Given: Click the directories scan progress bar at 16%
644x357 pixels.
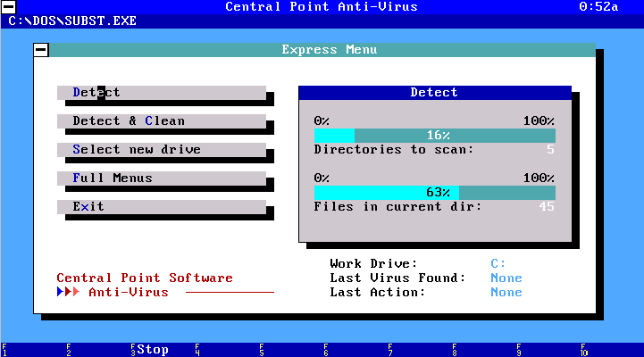Looking at the screenshot, I should pos(434,135).
